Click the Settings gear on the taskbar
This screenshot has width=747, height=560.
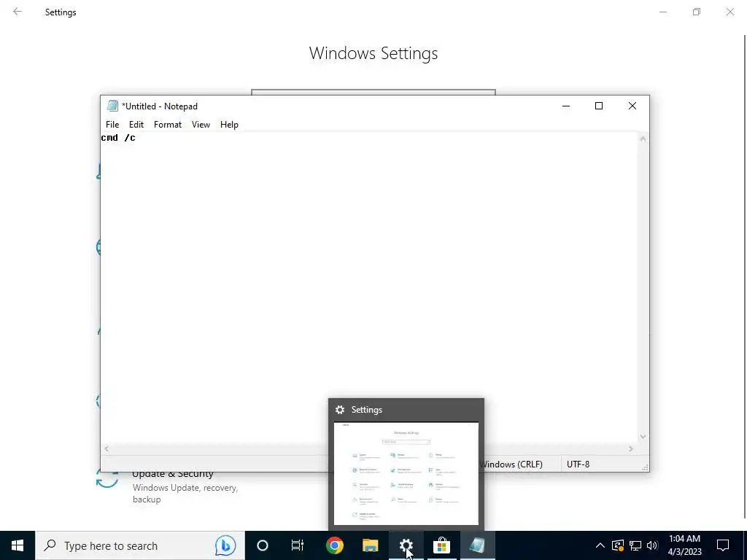click(x=406, y=545)
